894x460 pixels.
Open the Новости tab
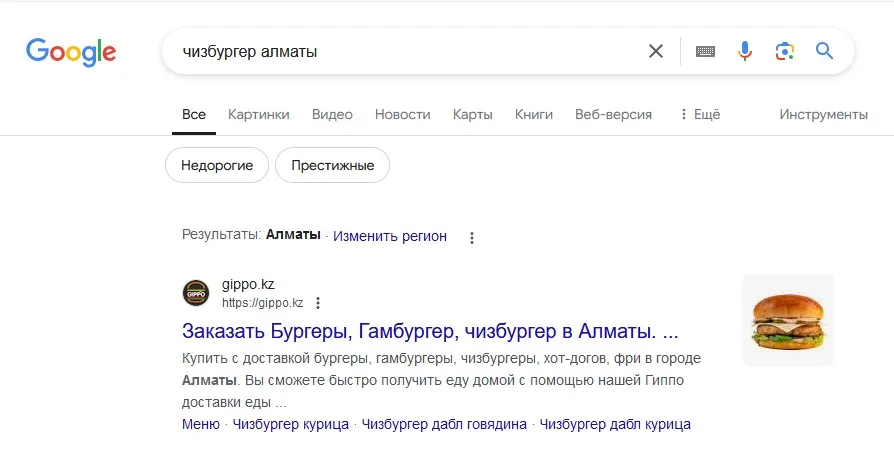(x=403, y=115)
